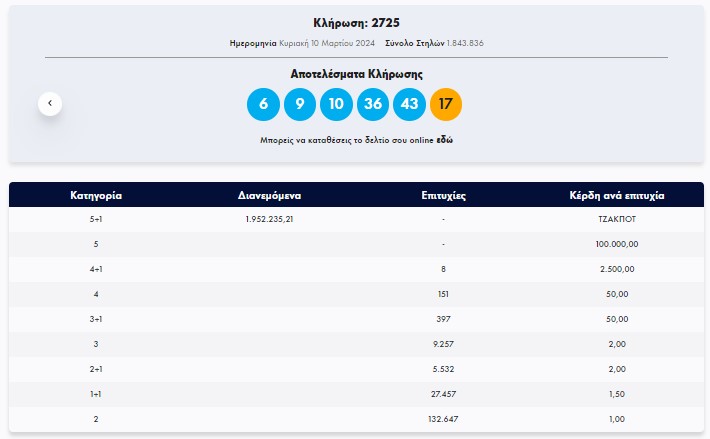The width and height of the screenshot is (710, 439).
Task: Click the 'Διανεμόμενα' column header
Action: tap(269, 195)
